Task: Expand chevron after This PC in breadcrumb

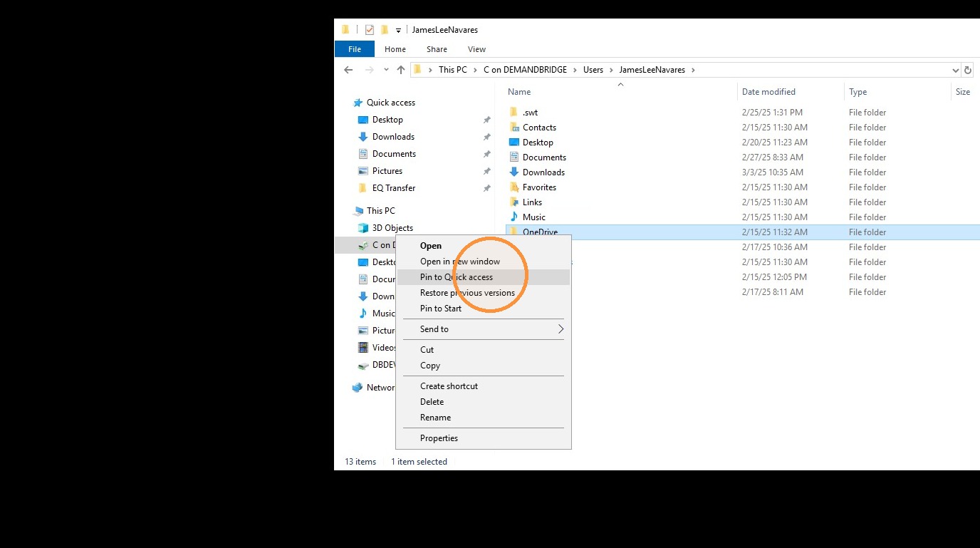Action: tap(475, 70)
